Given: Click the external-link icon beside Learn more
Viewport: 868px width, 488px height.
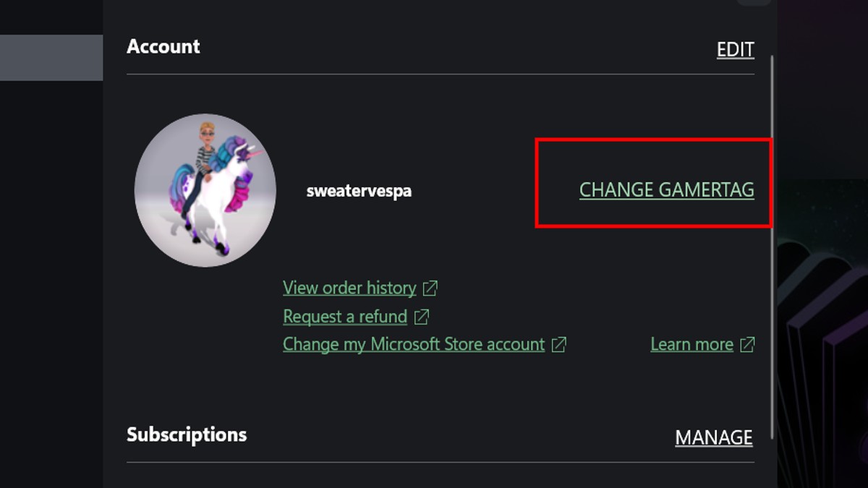Looking at the screenshot, I should tap(748, 344).
